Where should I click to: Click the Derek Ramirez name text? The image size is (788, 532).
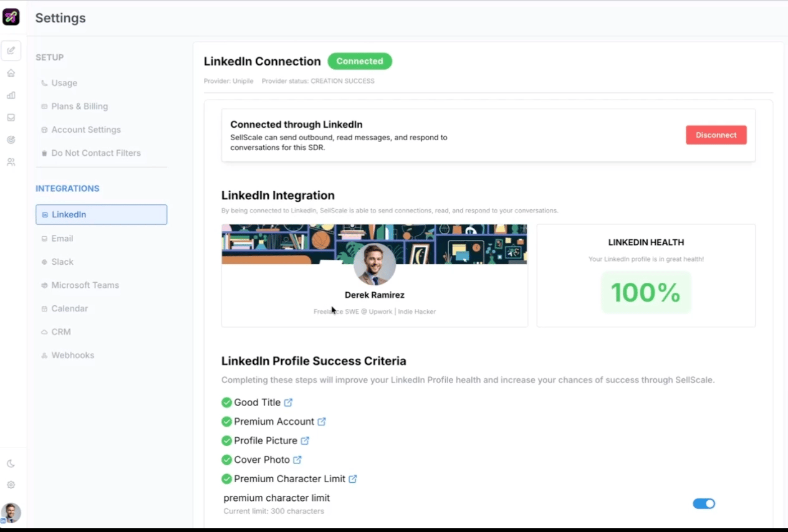pos(375,295)
